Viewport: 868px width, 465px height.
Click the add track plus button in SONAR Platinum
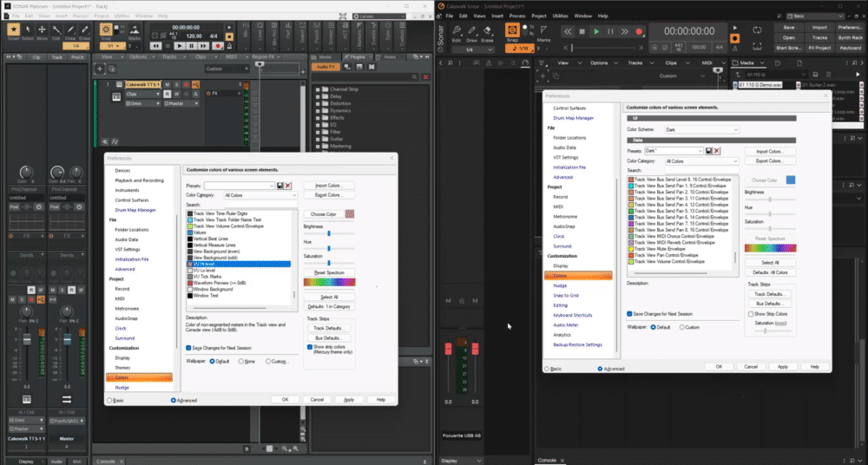pyautogui.click(x=100, y=69)
